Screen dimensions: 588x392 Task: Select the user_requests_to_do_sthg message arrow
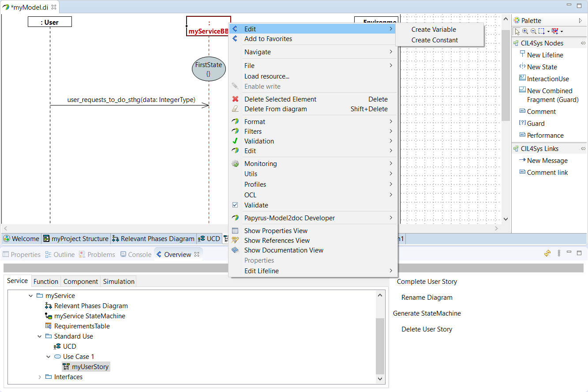(129, 105)
